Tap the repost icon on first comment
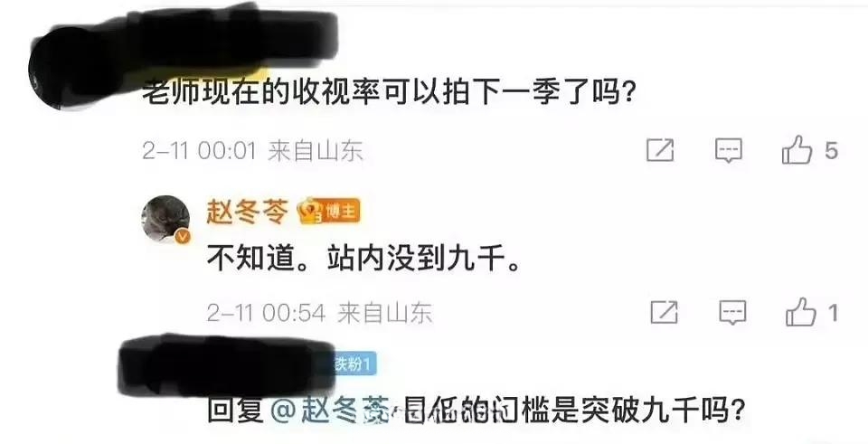868x444 pixels. tap(660, 151)
